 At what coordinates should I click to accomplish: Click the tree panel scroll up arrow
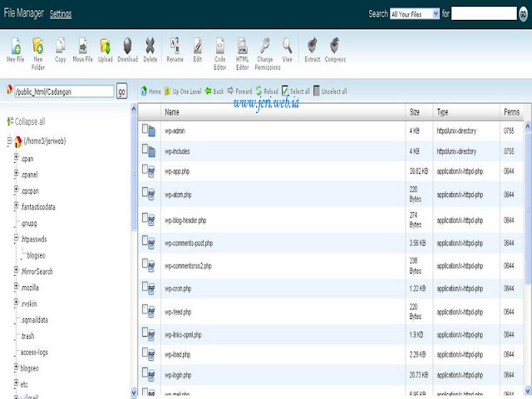click(x=133, y=109)
